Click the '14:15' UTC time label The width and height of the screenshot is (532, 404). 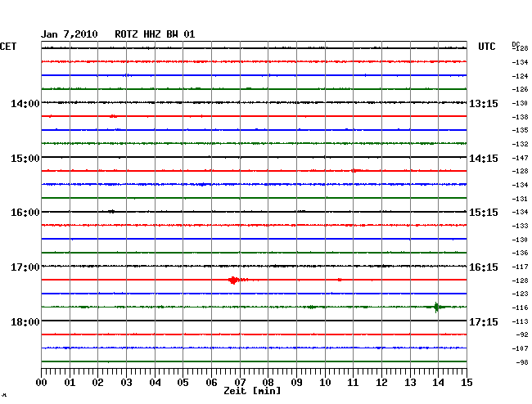point(484,159)
